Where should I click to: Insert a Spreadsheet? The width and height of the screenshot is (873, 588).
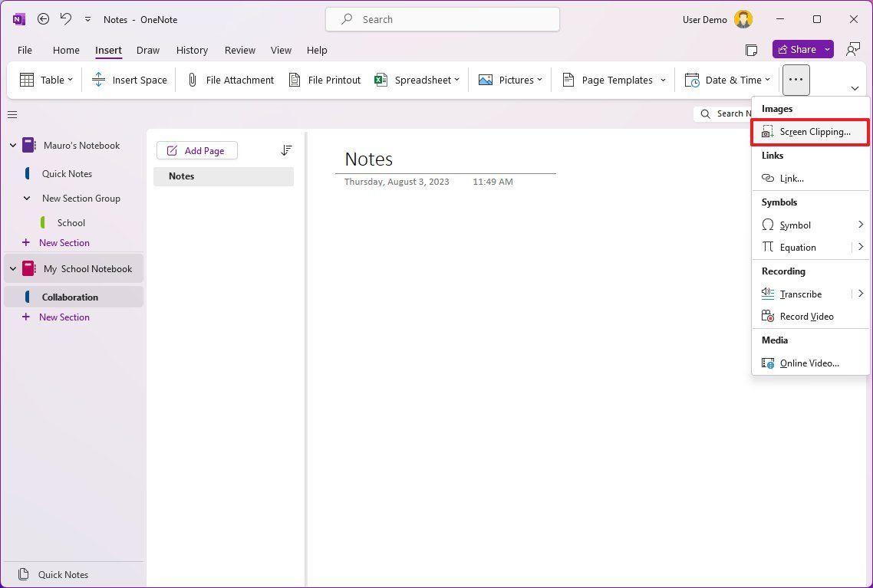point(417,79)
